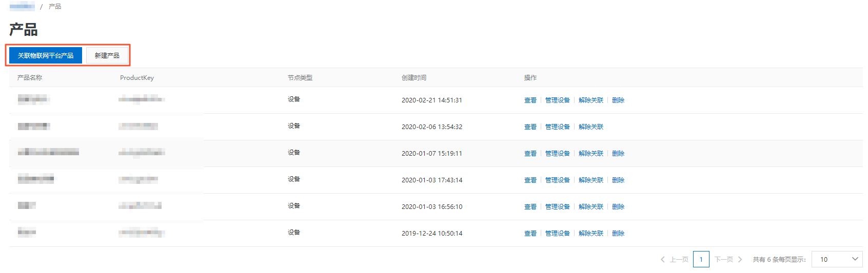868x273 pixels.
Task: Click 设备 node type in 2020-02-21 row
Action: pos(294,99)
